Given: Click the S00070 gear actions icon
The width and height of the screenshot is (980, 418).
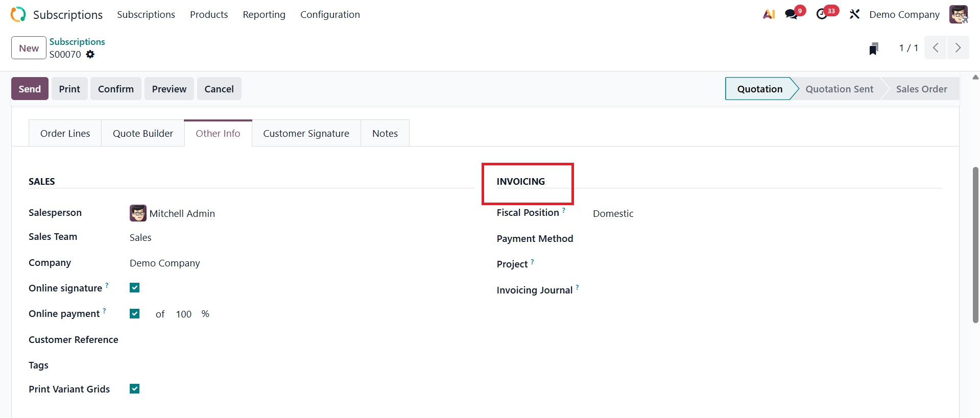Looking at the screenshot, I should tap(90, 55).
